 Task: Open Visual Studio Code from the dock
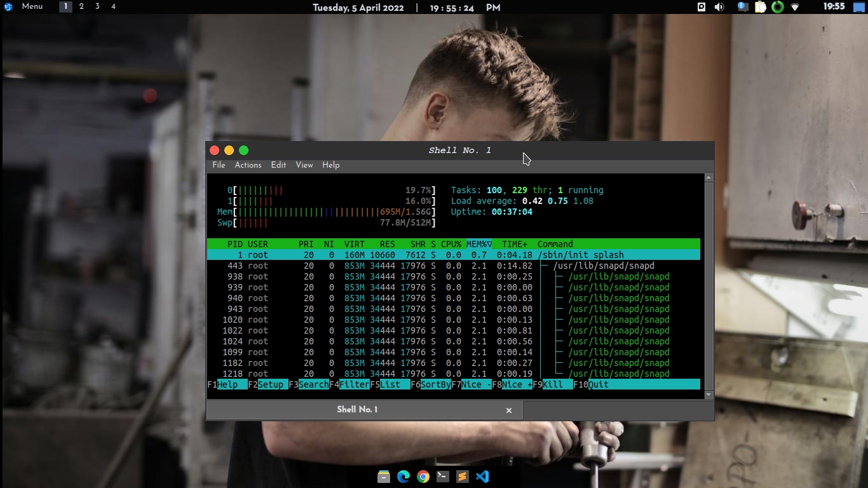pos(482,477)
